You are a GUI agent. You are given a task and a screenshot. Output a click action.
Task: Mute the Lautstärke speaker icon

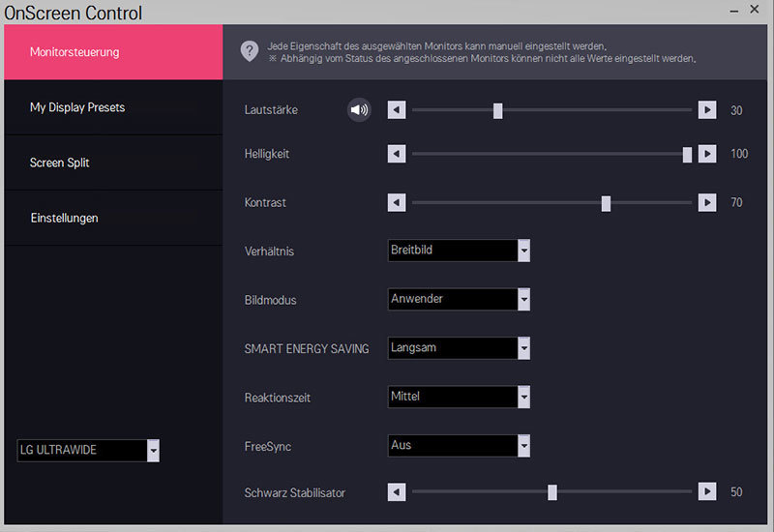pyautogui.click(x=359, y=109)
